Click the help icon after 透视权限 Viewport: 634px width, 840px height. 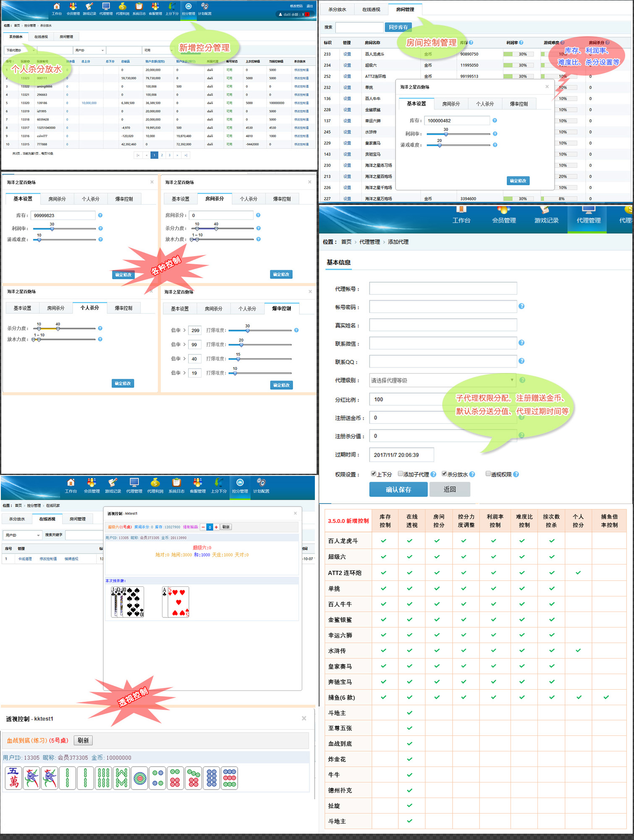[x=516, y=474]
